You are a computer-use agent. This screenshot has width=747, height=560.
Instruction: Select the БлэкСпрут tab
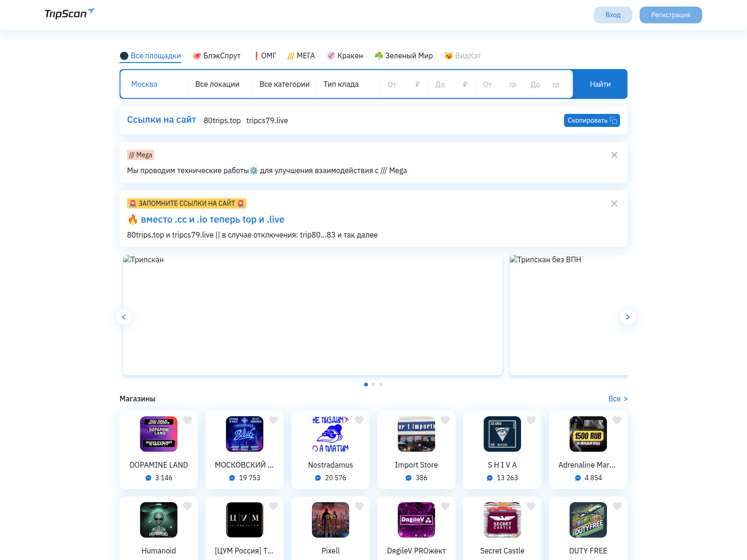(x=217, y=56)
